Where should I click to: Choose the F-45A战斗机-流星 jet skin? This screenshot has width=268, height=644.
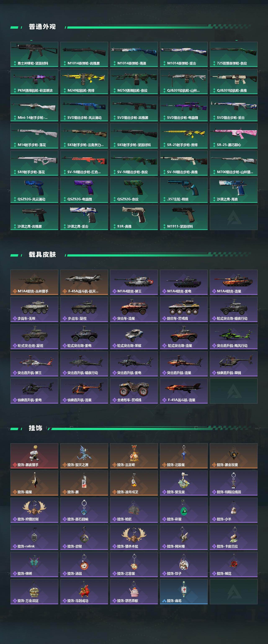[x=184, y=391]
